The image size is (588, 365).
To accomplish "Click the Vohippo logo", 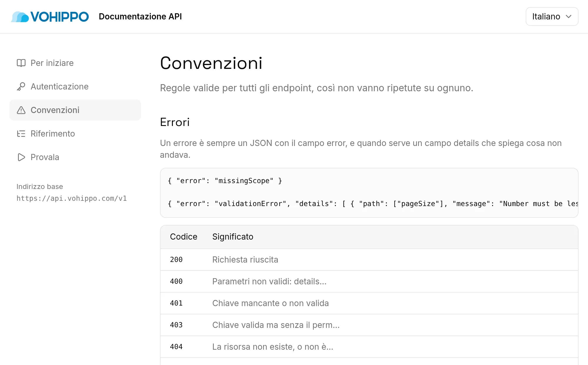I will pyautogui.click(x=50, y=16).
